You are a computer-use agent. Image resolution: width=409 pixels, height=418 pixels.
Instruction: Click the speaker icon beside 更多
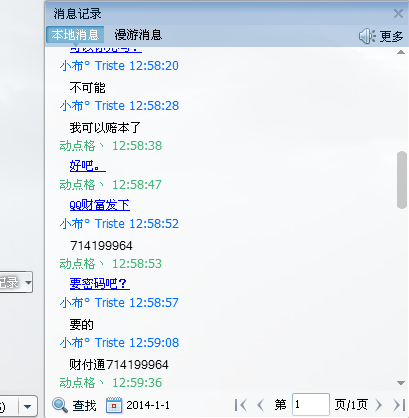tap(367, 36)
